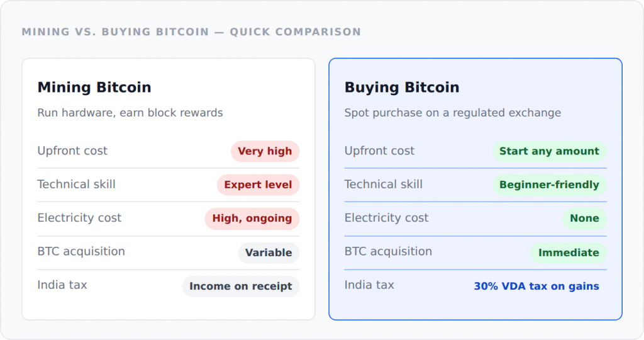Click the "Immediate" acquisition badge

pyautogui.click(x=569, y=252)
